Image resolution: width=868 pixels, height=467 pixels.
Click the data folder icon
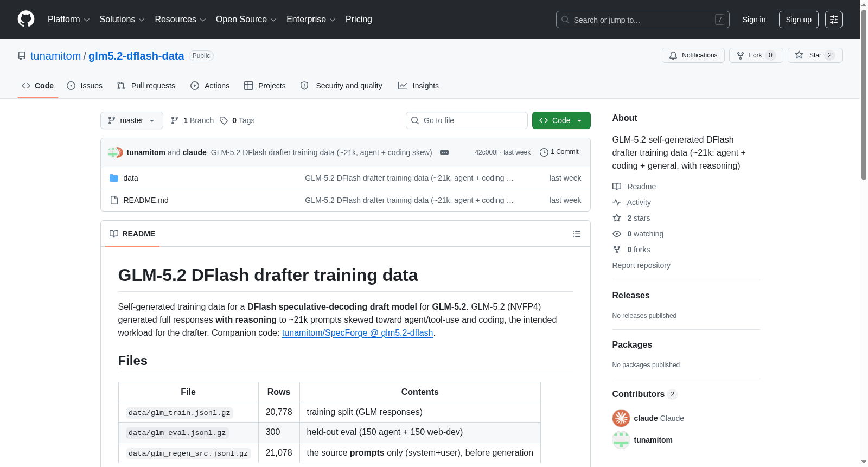pos(114,178)
